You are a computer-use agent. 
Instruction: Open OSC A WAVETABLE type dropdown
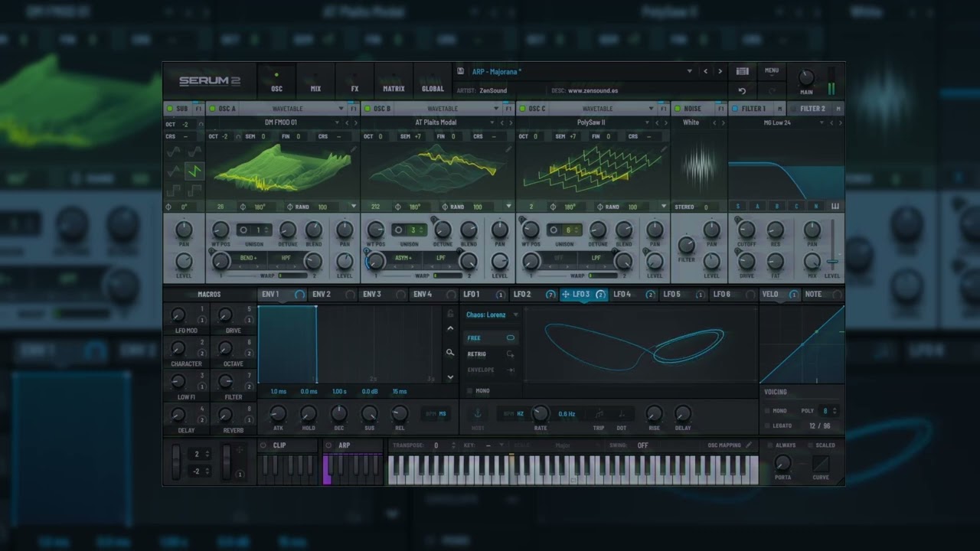[341, 109]
